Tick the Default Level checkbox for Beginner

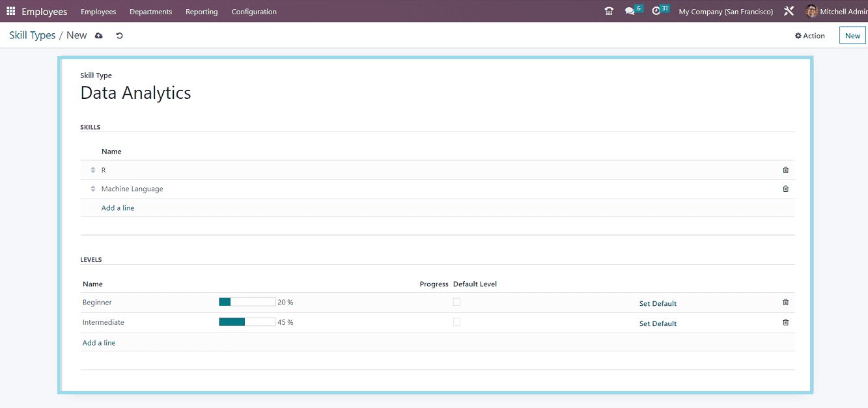(x=456, y=302)
